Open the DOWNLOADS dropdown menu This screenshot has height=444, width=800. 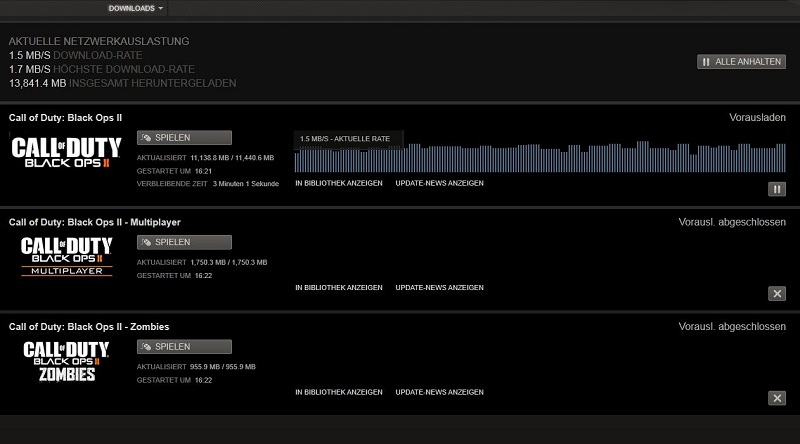coord(135,8)
